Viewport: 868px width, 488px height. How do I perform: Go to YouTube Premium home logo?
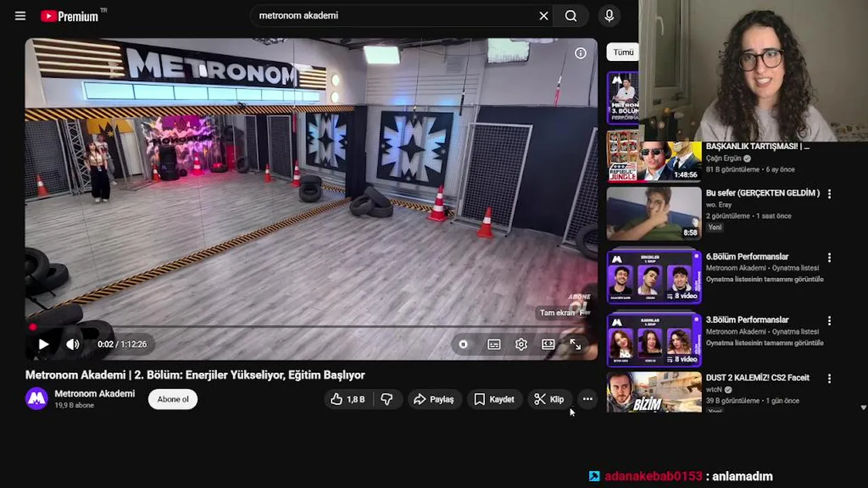(70, 16)
